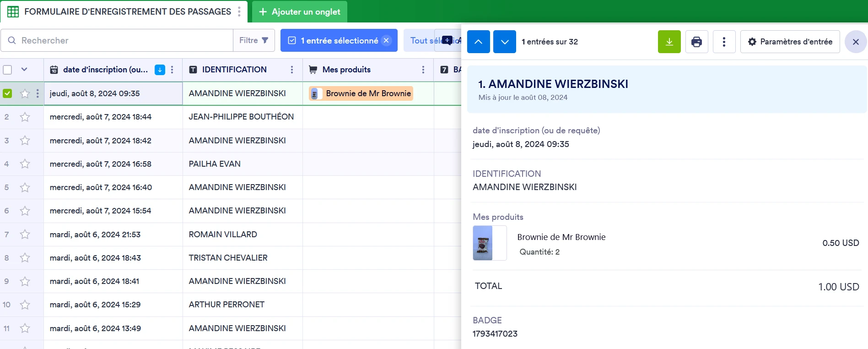Expand the selection dropdown chevron in header
Screen dimensions: 868x349
click(24, 70)
